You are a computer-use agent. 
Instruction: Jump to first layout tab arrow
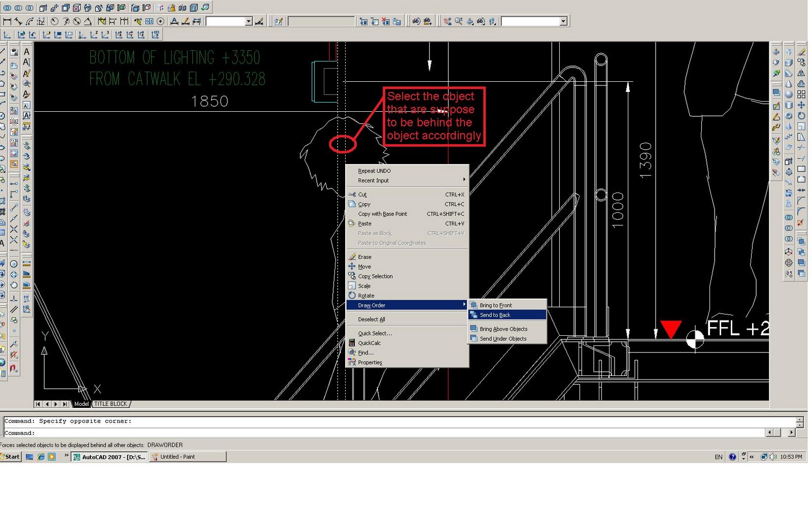[38, 404]
